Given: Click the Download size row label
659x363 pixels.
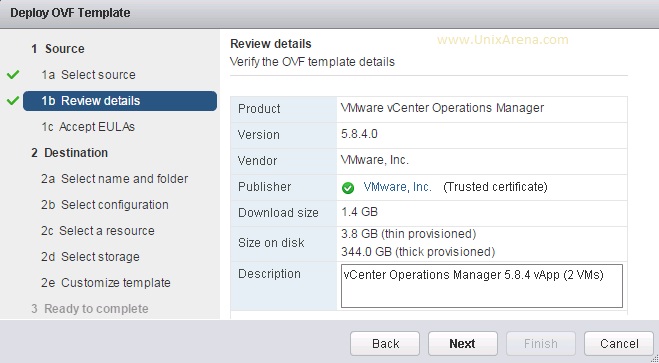Looking at the screenshot, I should click(x=278, y=213).
